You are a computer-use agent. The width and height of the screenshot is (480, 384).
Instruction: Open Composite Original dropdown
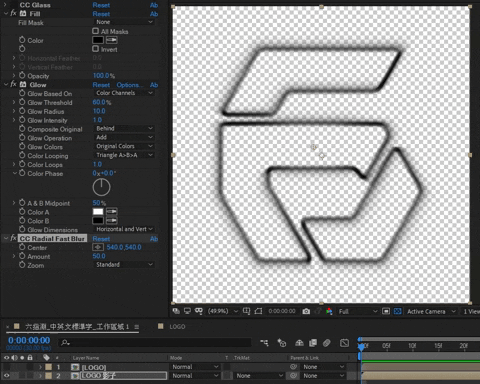pos(123,128)
